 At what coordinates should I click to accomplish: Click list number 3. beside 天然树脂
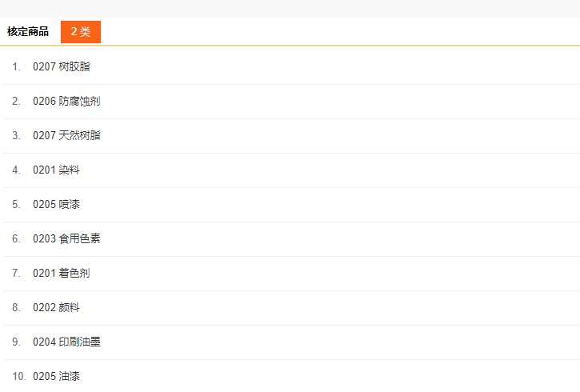[x=16, y=135]
